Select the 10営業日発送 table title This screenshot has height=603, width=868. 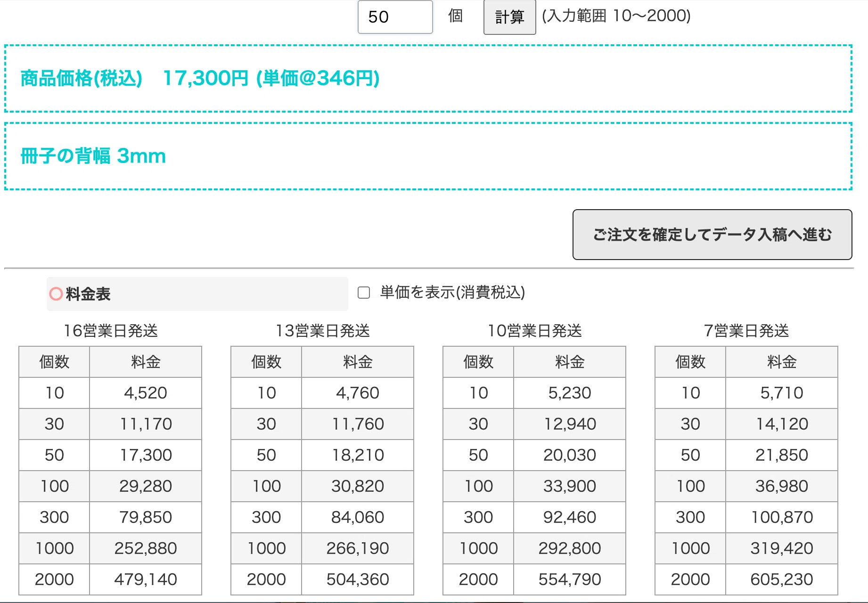(535, 331)
